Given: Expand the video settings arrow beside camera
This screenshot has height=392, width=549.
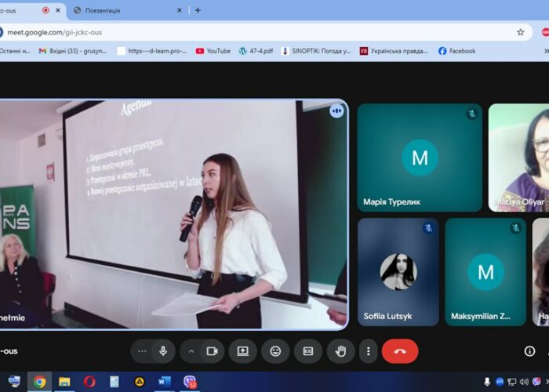Looking at the screenshot, I should (x=191, y=351).
